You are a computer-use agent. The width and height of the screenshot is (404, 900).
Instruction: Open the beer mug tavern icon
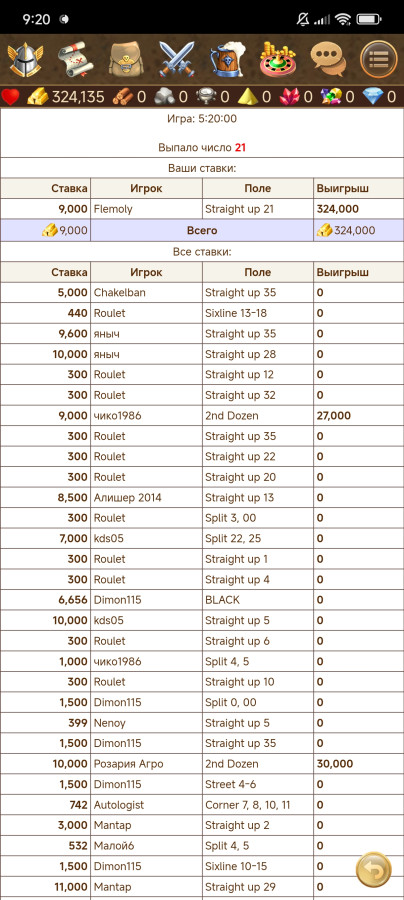pyautogui.click(x=227, y=59)
